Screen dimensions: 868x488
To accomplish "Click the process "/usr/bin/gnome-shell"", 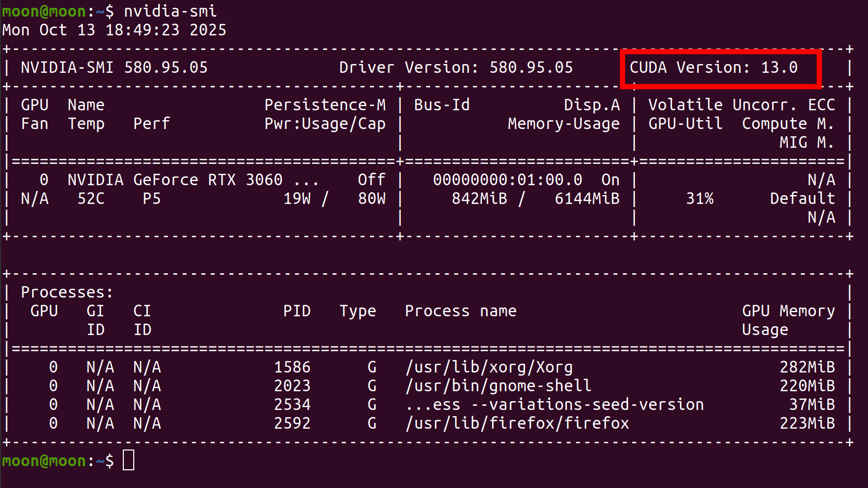I will 499,386.
